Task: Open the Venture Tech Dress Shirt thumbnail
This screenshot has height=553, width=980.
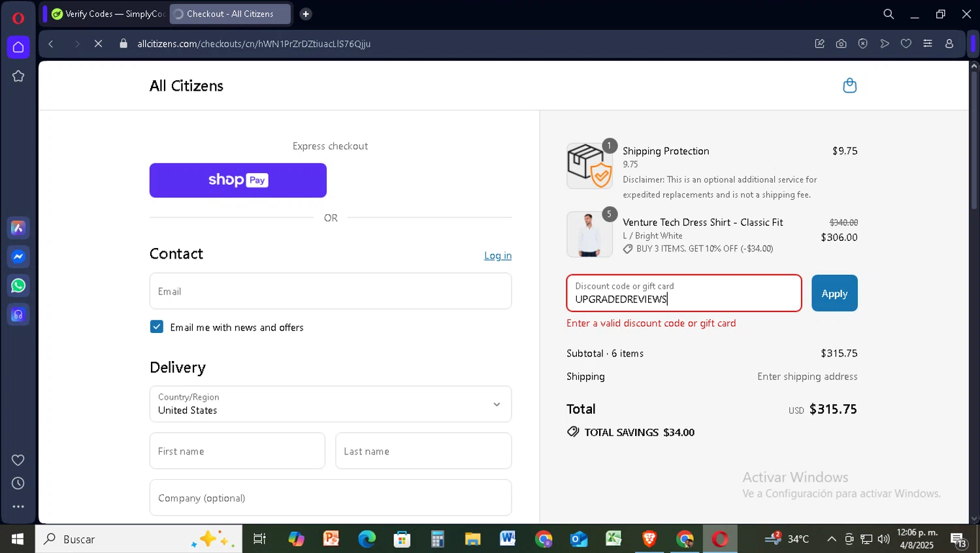Action: coord(589,234)
